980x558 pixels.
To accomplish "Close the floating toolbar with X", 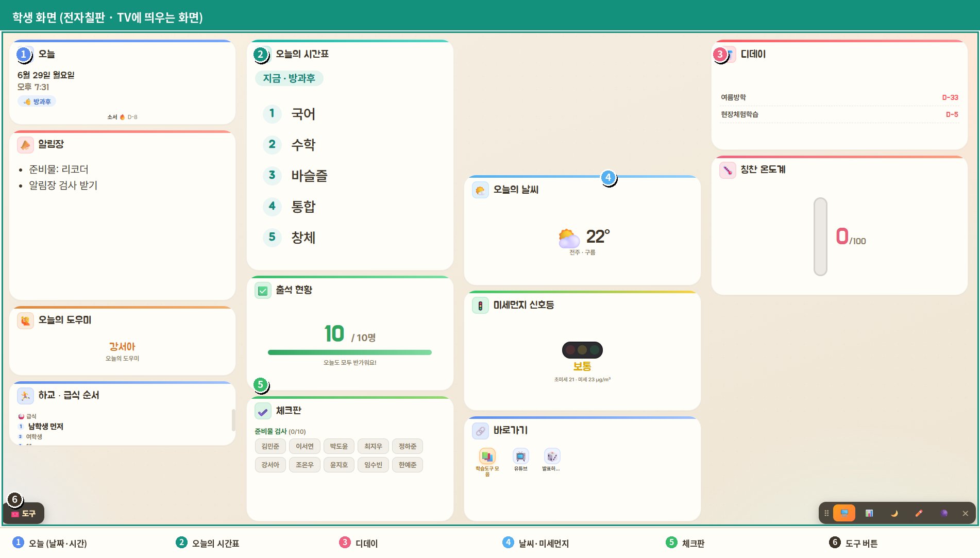I will [x=965, y=513].
